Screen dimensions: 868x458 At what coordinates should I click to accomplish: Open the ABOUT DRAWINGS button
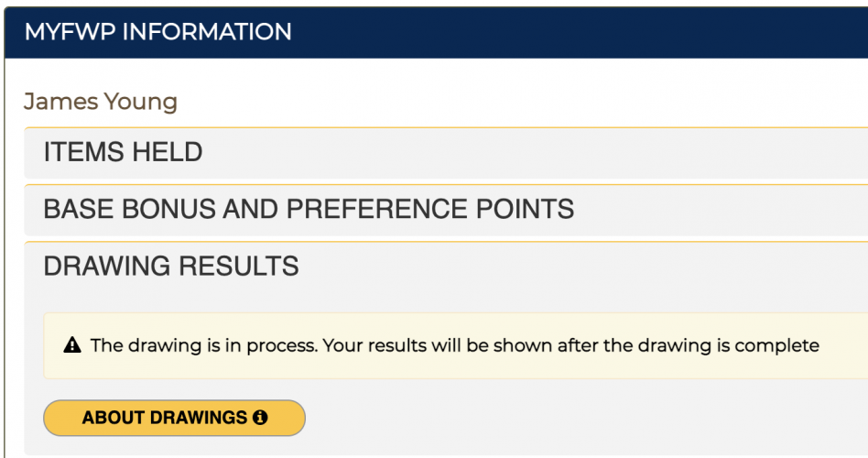174,418
